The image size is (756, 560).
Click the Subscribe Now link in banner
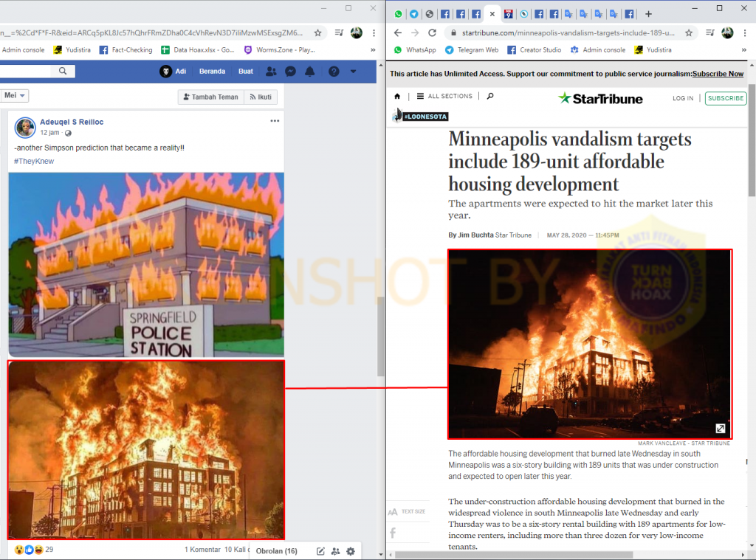(x=718, y=74)
